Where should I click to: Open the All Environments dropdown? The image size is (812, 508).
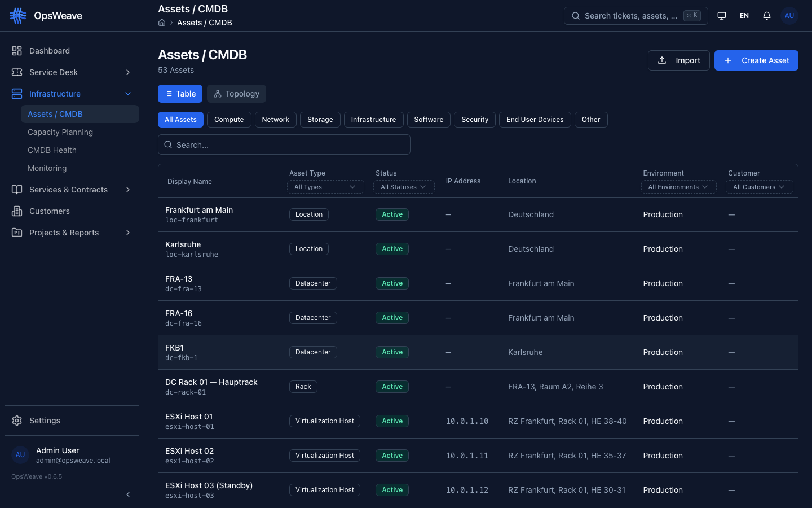click(678, 187)
